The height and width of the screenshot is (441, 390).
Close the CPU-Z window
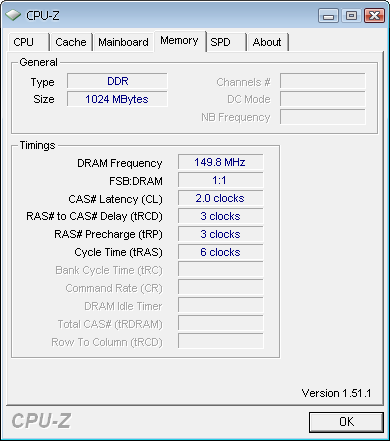tap(374, 16)
